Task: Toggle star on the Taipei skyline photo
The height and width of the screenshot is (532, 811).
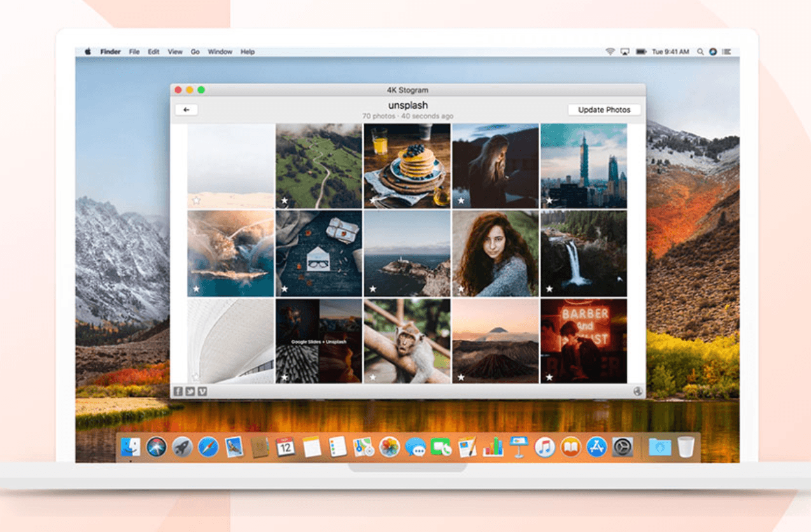Action: (549, 200)
